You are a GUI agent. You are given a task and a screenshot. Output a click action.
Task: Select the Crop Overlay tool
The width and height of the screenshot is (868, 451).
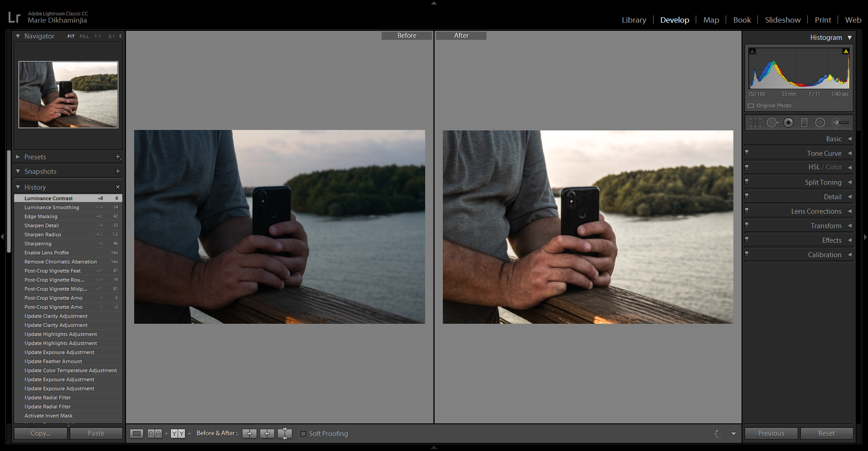[755, 123]
